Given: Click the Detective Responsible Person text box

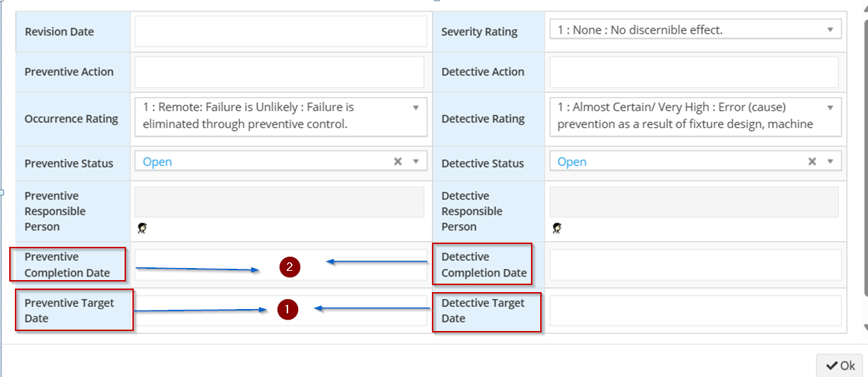Looking at the screenshot, I should (x=695, y=202).
